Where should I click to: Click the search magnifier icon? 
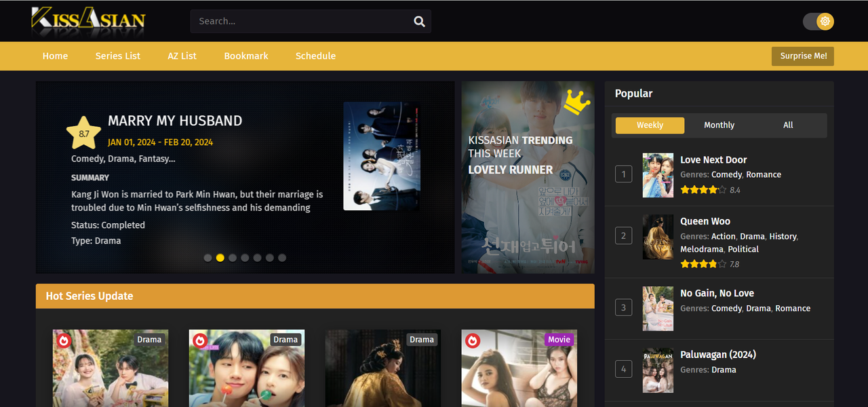419,21
